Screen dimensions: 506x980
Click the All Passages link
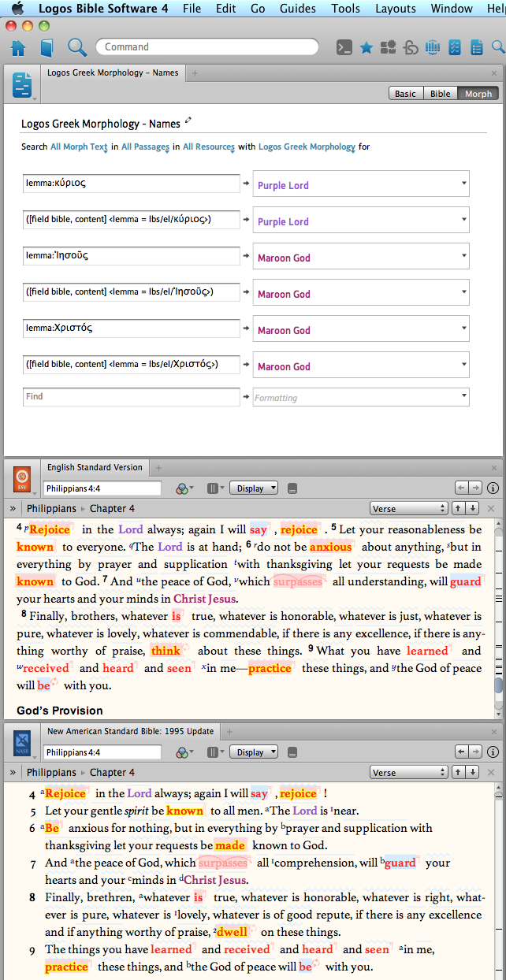(x=146, y=147)
